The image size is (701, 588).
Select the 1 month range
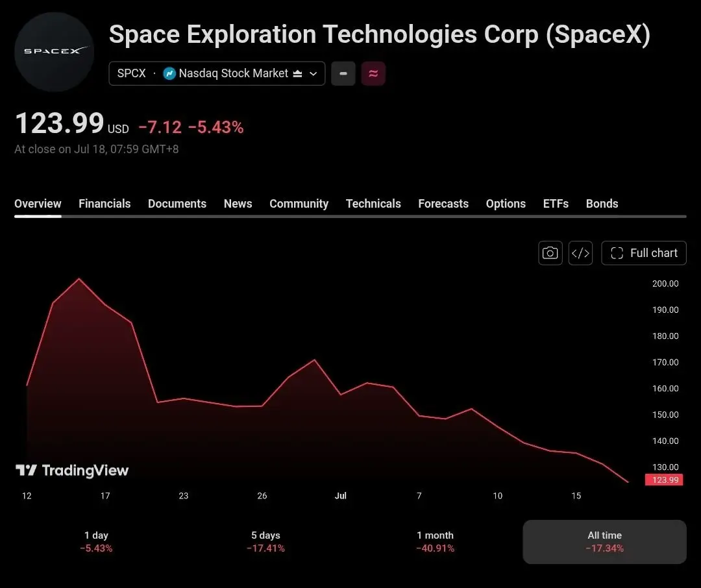pos(435,541)
